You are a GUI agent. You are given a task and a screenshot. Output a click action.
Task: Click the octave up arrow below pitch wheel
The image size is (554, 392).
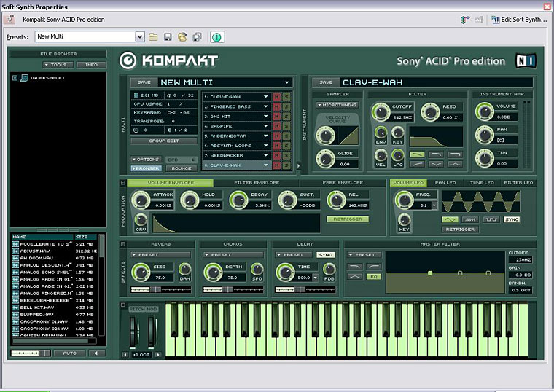(158, 355)
